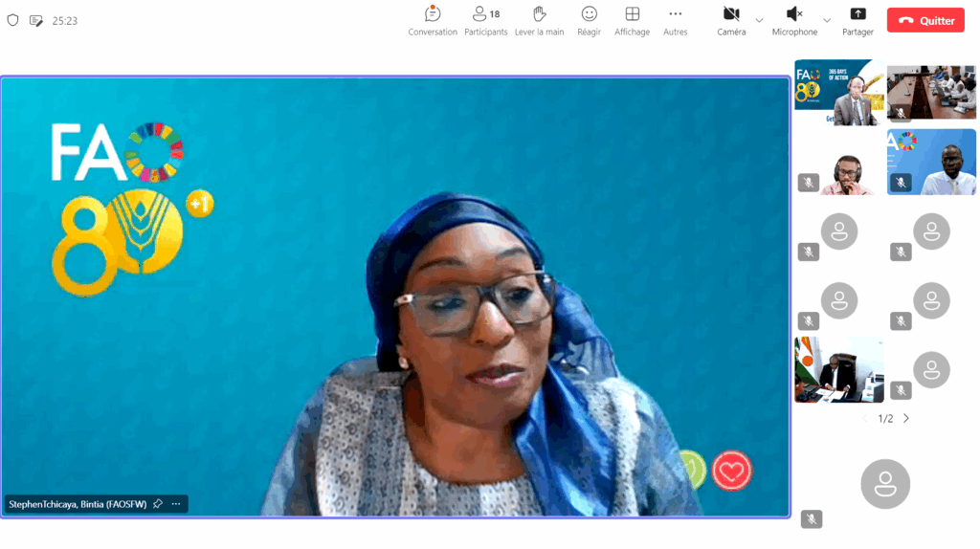Screen dimensions: 980x549
Task: Open the meeting notes icon beside timer
Action: point(36,20)
